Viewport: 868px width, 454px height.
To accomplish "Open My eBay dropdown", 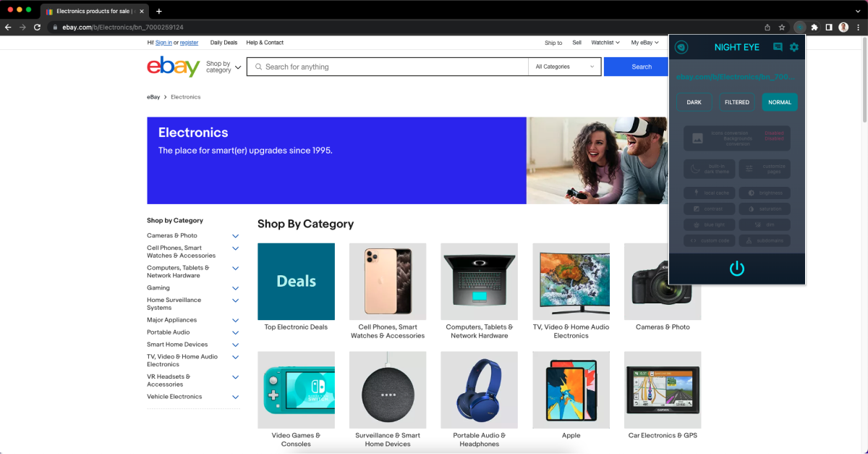I will tap(644, 43).
